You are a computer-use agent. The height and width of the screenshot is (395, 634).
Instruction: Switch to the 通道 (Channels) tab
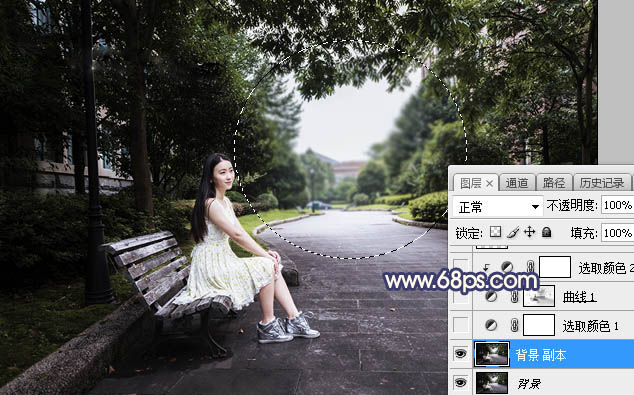[x=517, y=183]
